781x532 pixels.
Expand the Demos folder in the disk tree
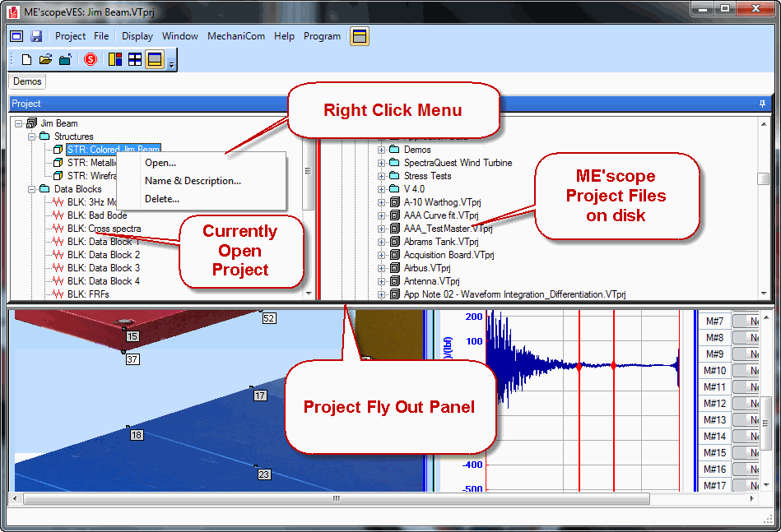(x=382, y=150)
